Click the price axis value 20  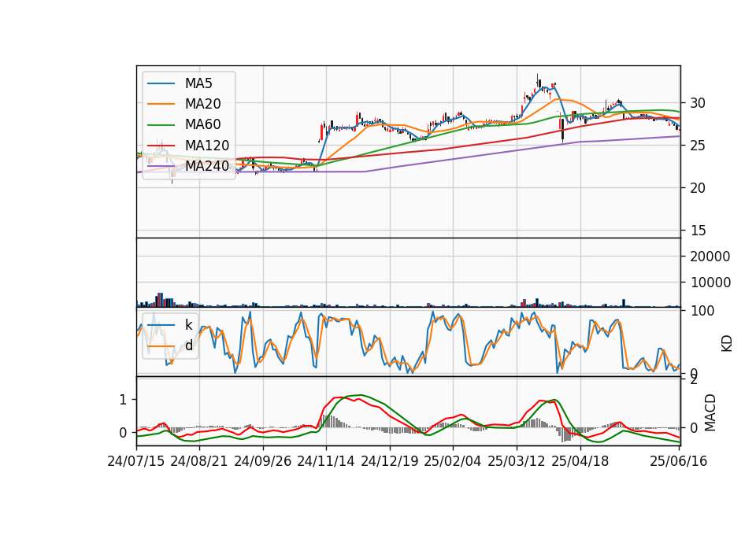point(698,188)
